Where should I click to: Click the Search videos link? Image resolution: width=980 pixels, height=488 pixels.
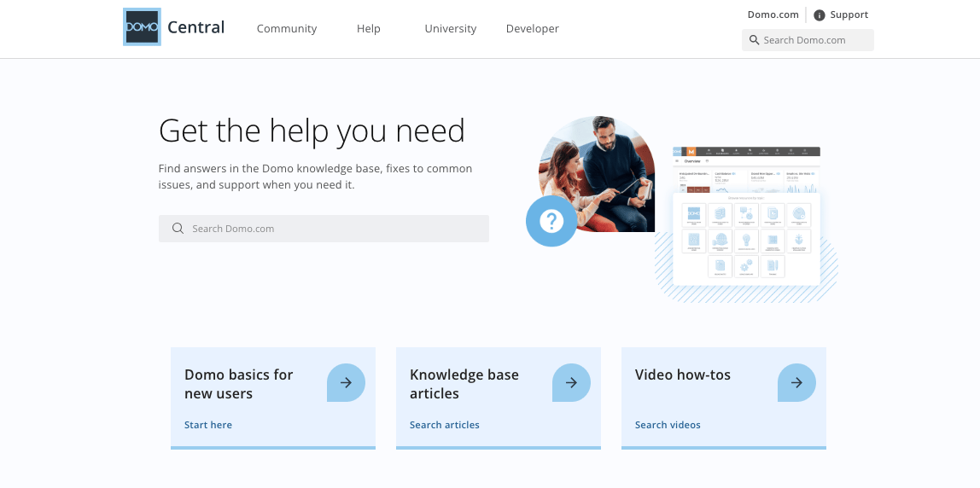668,425
